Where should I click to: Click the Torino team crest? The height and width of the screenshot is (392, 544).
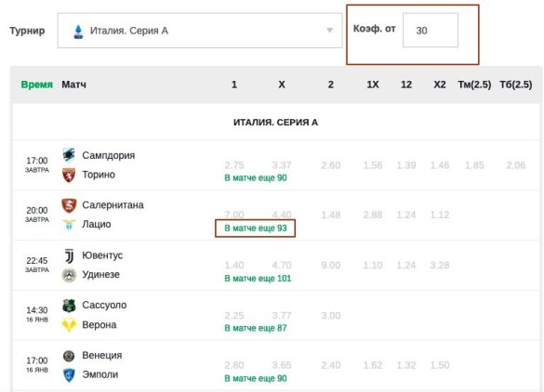69,175
